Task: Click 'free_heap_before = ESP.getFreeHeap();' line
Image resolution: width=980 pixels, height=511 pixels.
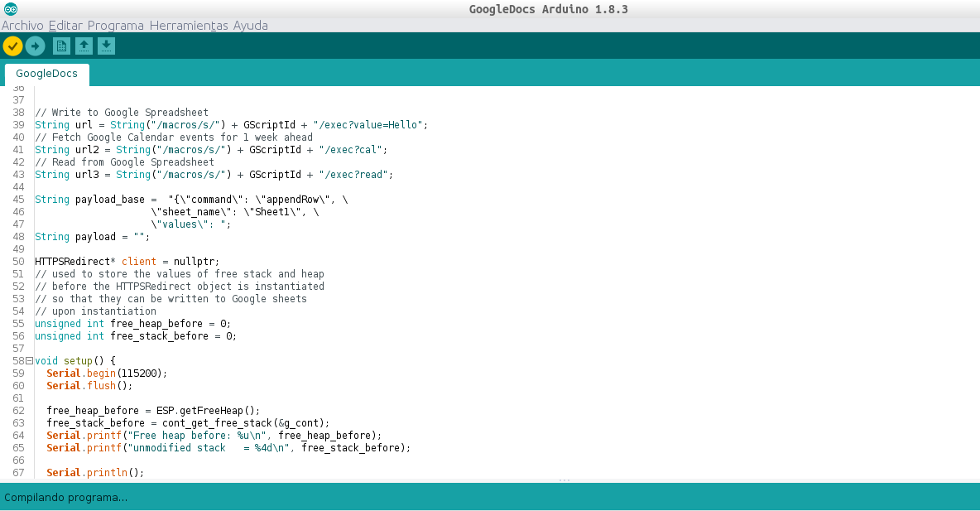Action: 153,411
